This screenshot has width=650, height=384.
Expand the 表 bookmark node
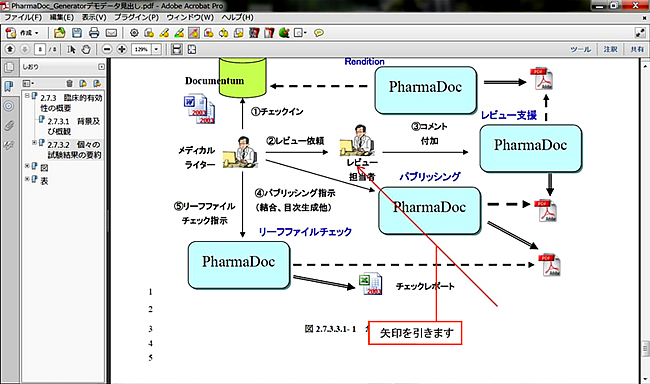[x=27, y=179]
